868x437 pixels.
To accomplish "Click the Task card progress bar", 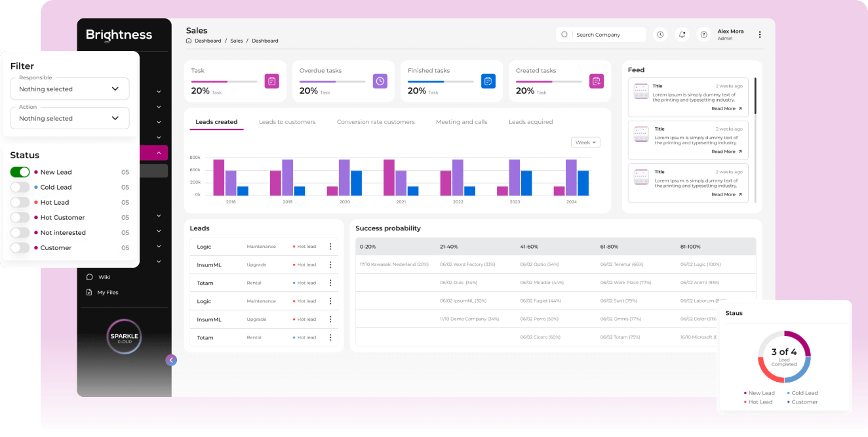I will pos(224,81).
